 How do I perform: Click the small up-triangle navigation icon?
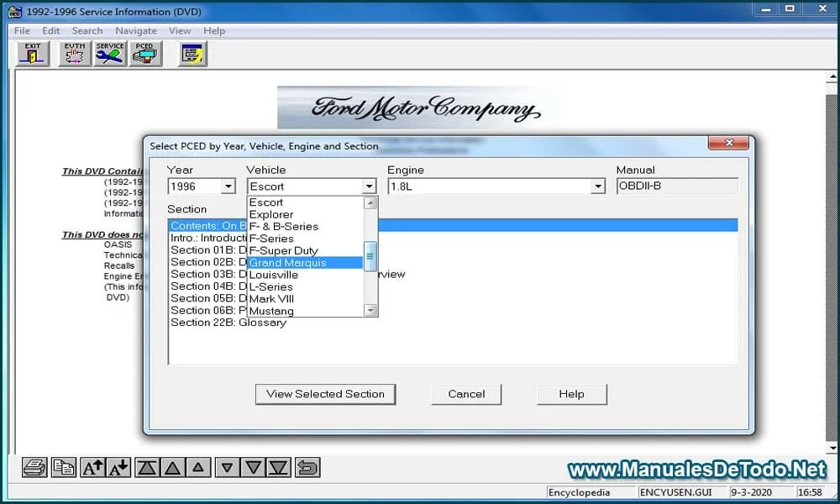[x=198, y=468]
